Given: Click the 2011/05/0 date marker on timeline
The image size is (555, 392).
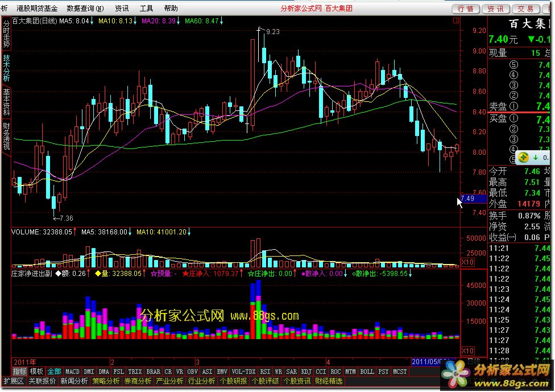Looking at the screenshot, I should pyautogui.click(x=430, y=362).
